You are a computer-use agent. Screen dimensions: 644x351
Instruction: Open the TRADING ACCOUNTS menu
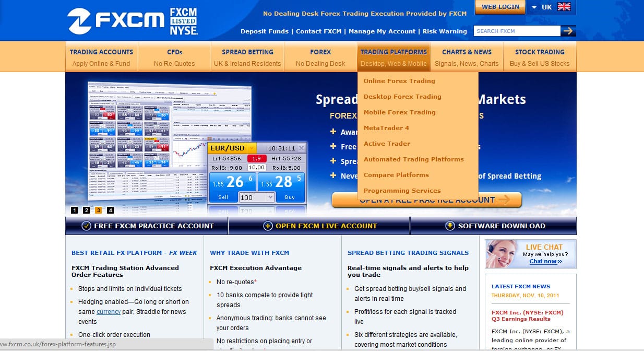101,57
